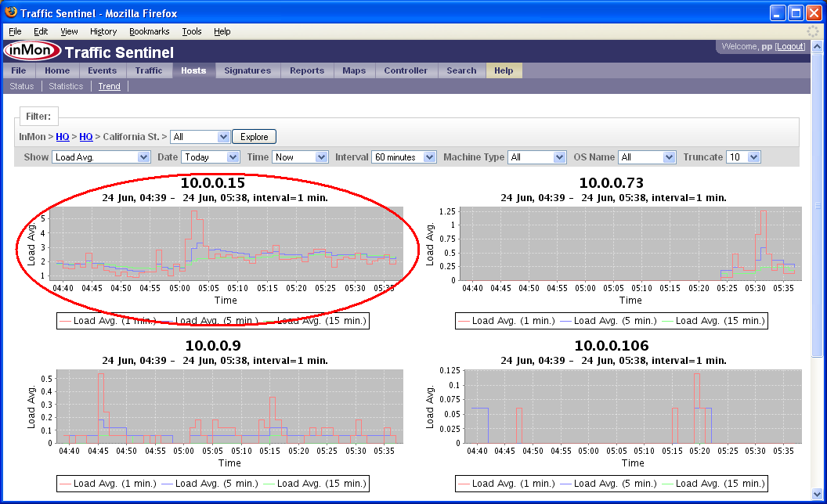Expand the Machine Type dropdown

[536, 157]
